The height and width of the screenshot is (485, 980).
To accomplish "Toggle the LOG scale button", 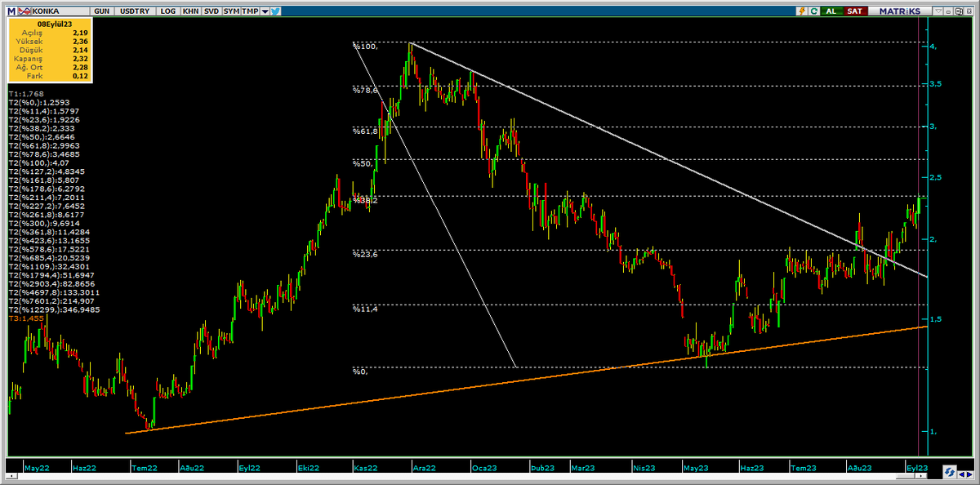I will (x=168, y=11).
